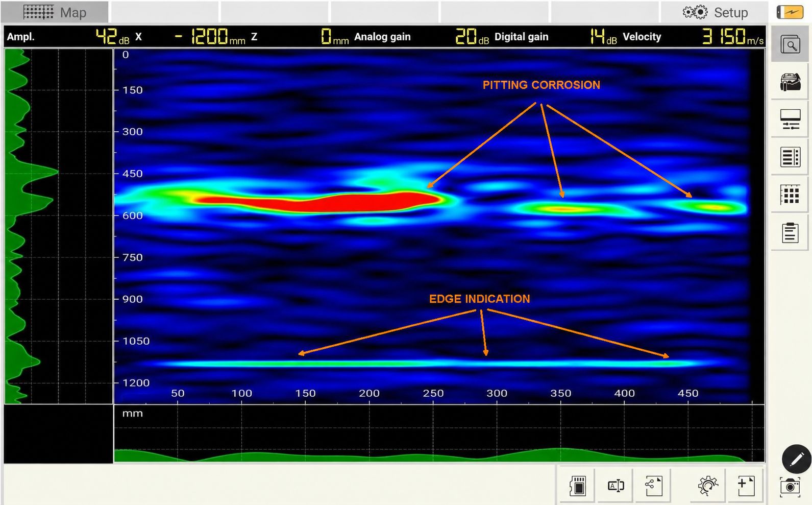
Task: Click the EDGE INDICATION annotation label
Action: 479,299
